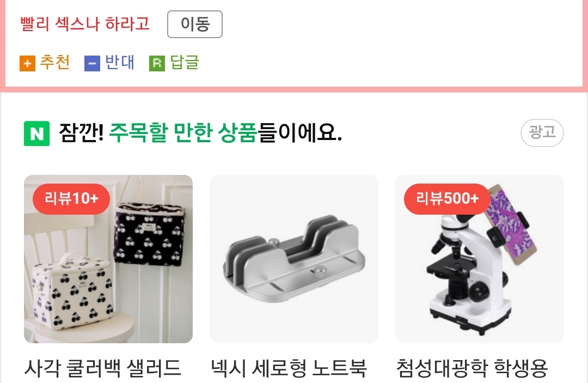Image resolution: width=588 pixels, height=383 pixels.
Task: Select the 반대 text label
Action: pos(120,62)
